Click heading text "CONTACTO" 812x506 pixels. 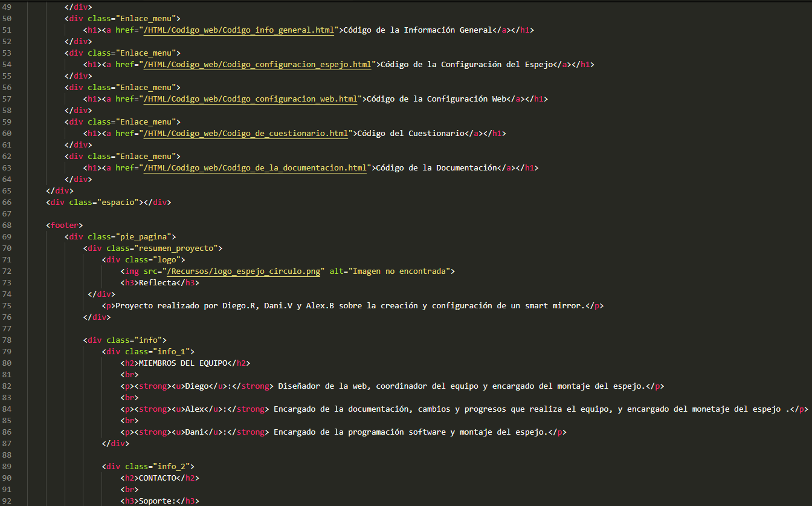(x=158, y=478)
